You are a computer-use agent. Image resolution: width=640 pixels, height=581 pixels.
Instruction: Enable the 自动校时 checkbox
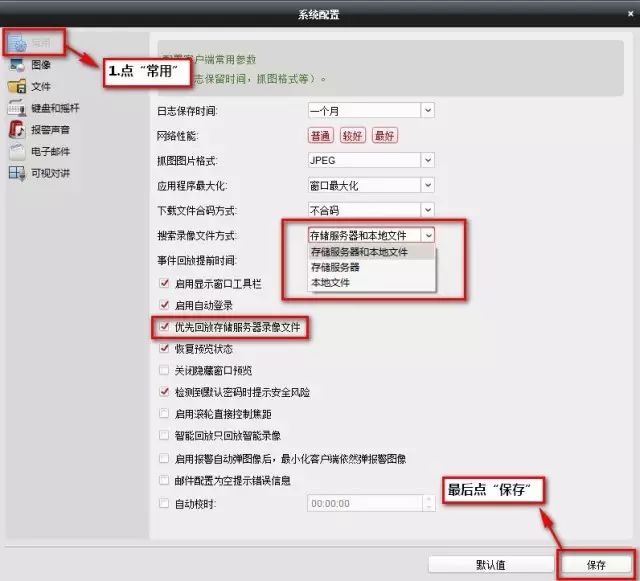[x=165, y=503]
